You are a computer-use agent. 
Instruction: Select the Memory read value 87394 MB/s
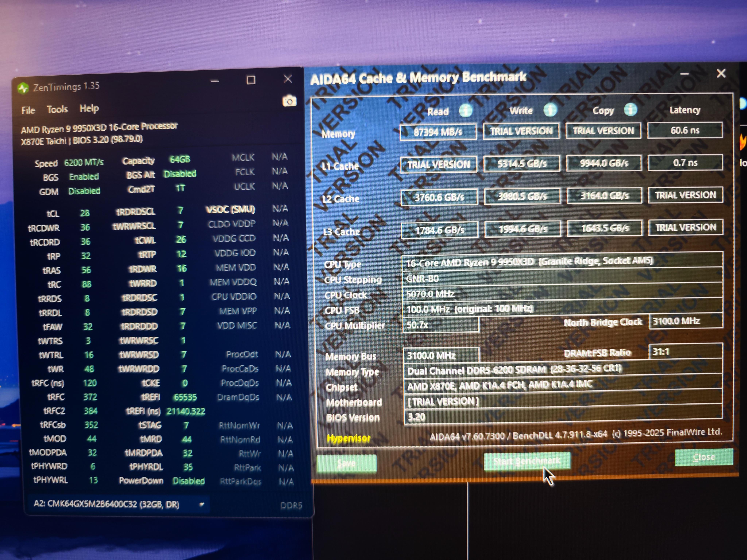438,132
